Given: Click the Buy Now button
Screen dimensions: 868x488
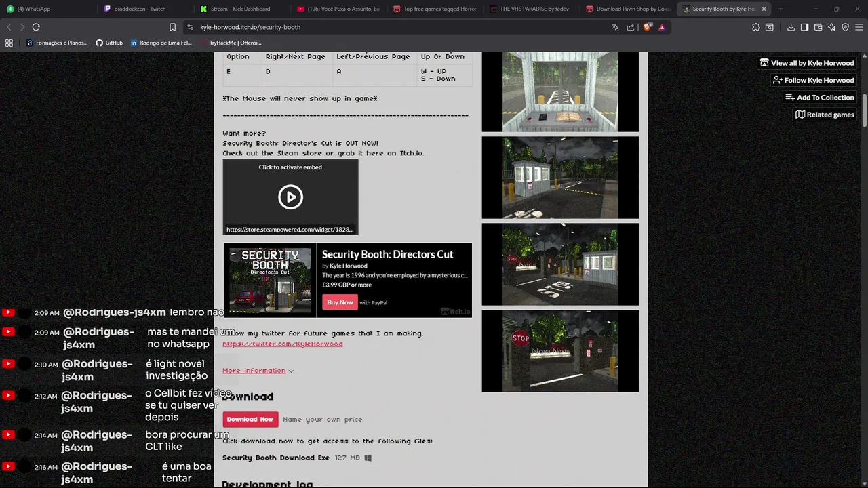Looking at the screenshot, I should coord(340,302).
